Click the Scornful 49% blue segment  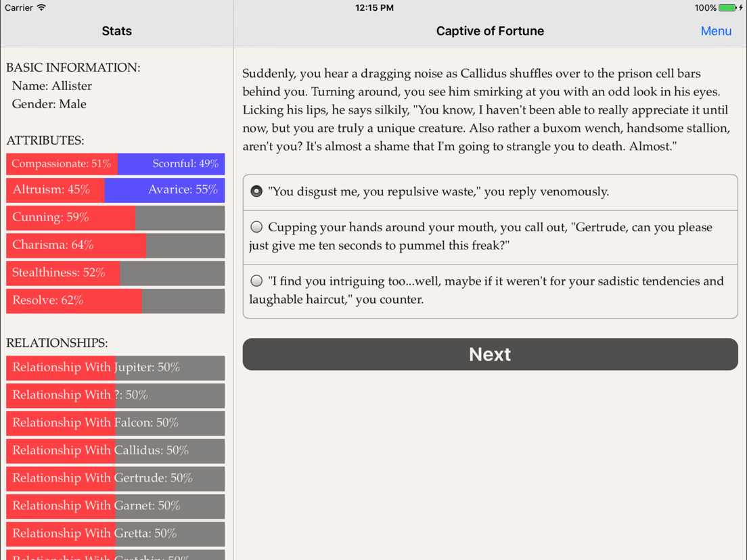click(171, 164)
